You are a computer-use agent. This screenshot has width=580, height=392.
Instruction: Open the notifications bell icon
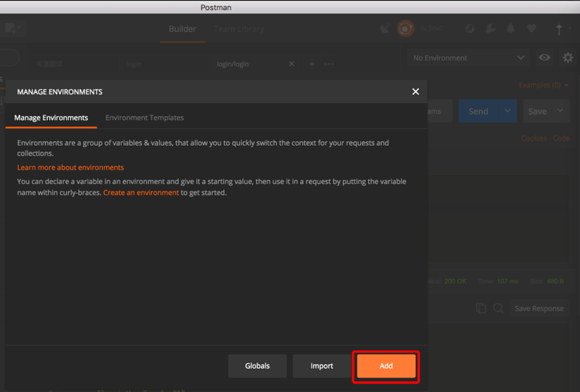point(510,28)
